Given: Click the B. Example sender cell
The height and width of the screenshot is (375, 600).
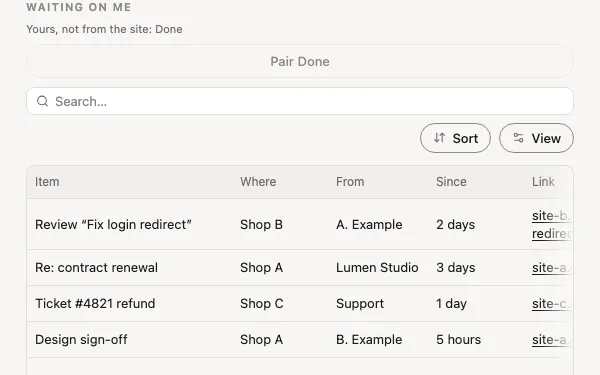Looking at the screenshot, I should (369, 340).
